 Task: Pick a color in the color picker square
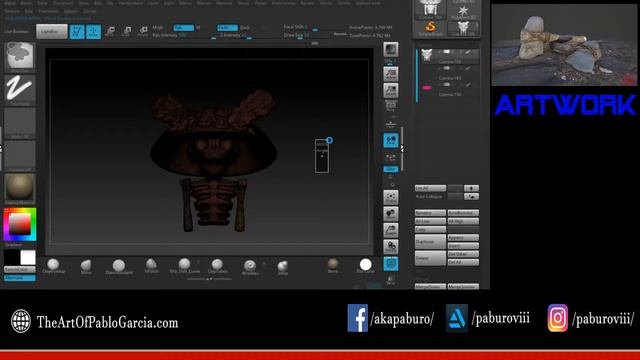(x=20, y=224)
